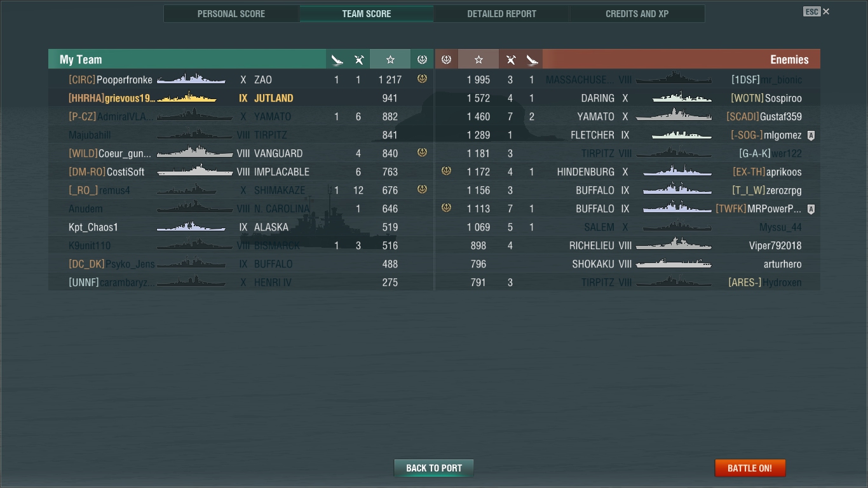Switch to the Personal Score tab
Viewport: 868px width, 488px height.
click(x=231, y=13)
